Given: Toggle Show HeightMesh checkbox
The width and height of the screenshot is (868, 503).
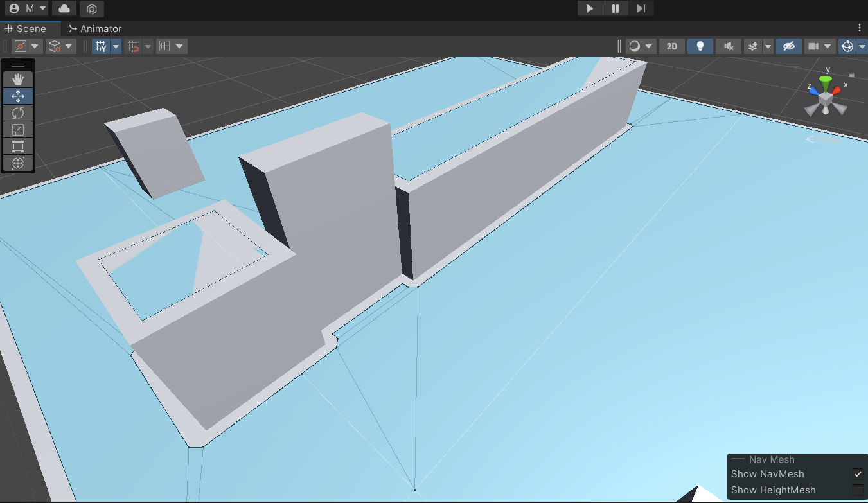Looking at the screenshot, I should pos(858,490).
